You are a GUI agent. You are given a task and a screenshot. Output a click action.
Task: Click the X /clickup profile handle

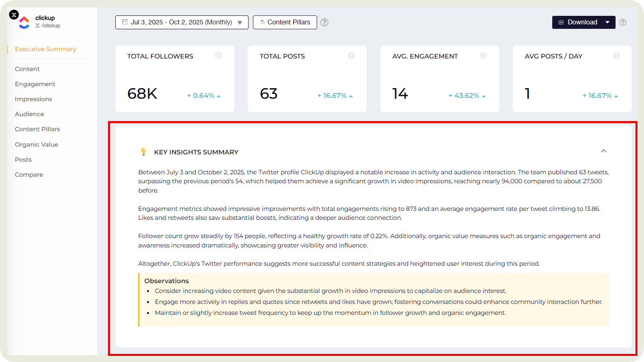tap(48, 26)
